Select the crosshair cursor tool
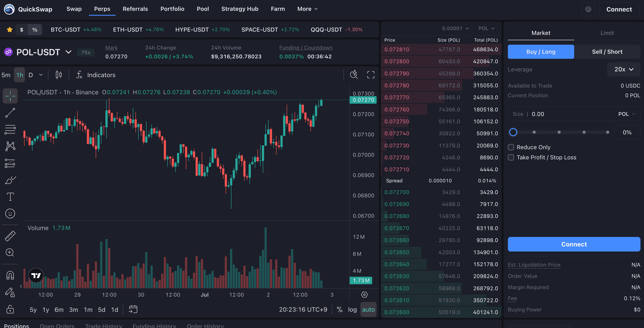The height and width of the screenshot is (328, 644). point(10,96)
